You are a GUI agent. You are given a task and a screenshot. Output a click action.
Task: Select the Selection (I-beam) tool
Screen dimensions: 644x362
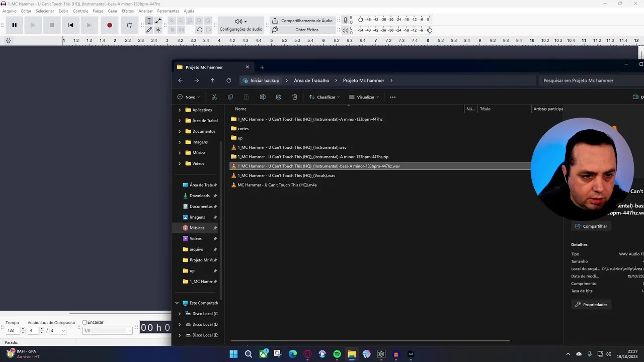pos(149,21)
